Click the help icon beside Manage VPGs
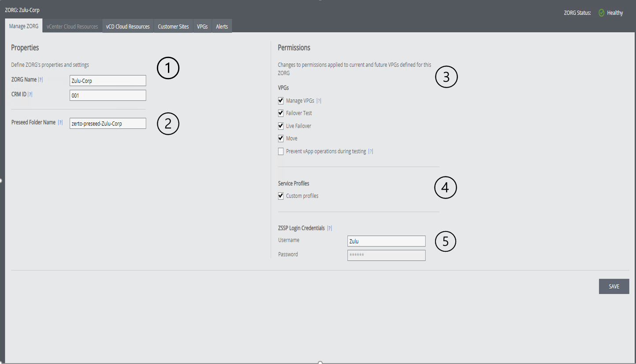Viewport: 636px width, 364px height. pos(319,101)
